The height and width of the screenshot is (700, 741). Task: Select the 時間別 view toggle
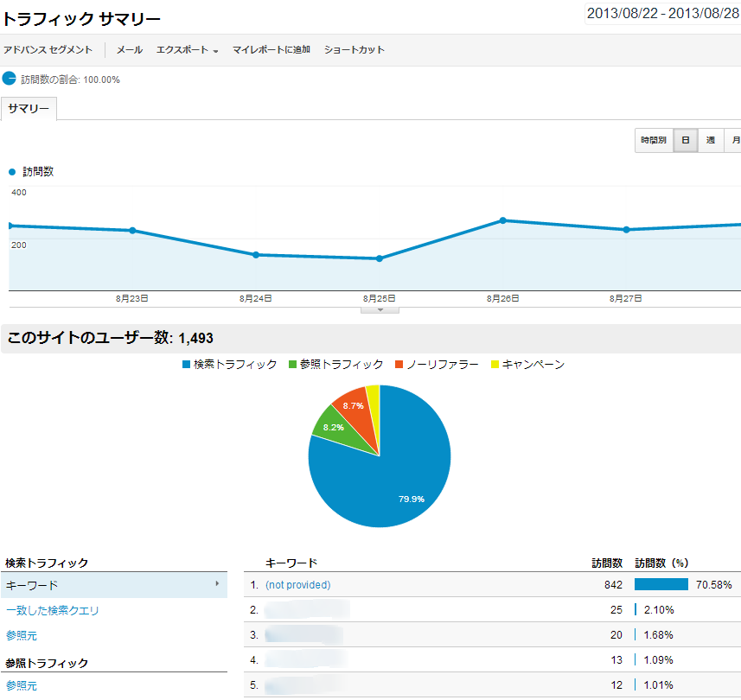(654, 140)
